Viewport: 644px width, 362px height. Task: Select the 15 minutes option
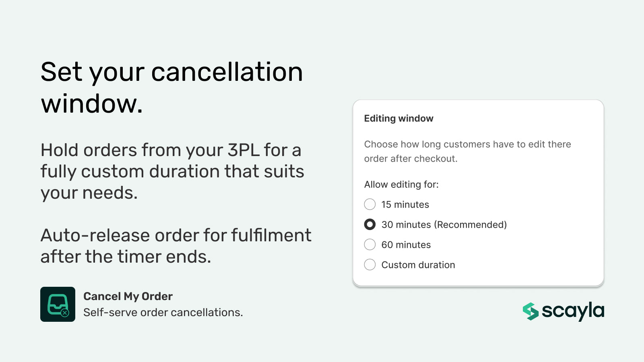(369, 204)
